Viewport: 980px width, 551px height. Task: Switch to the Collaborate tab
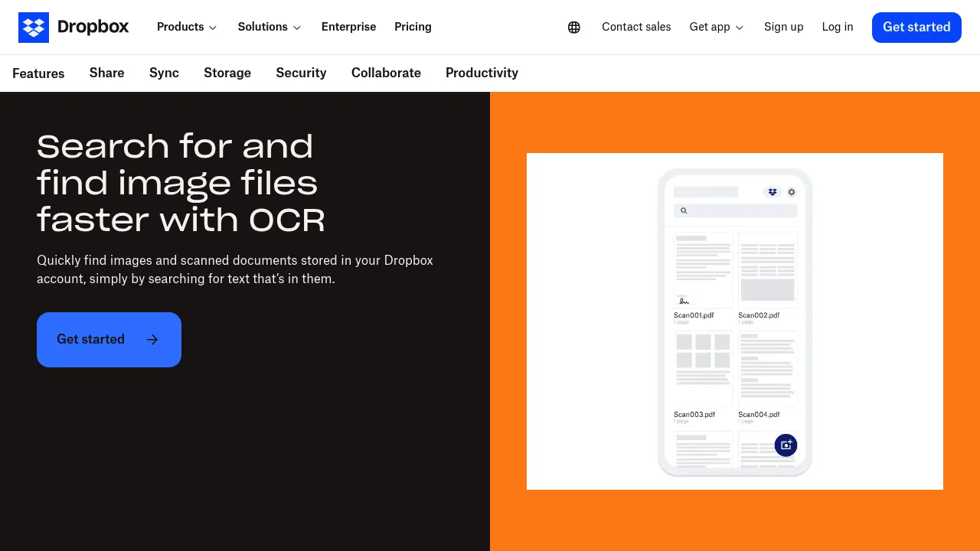pyautogui.click(x=386, y=73)
